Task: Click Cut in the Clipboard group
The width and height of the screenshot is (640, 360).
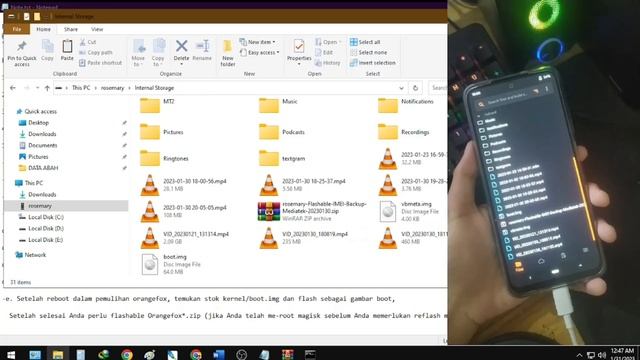Action: coord(88,42)
